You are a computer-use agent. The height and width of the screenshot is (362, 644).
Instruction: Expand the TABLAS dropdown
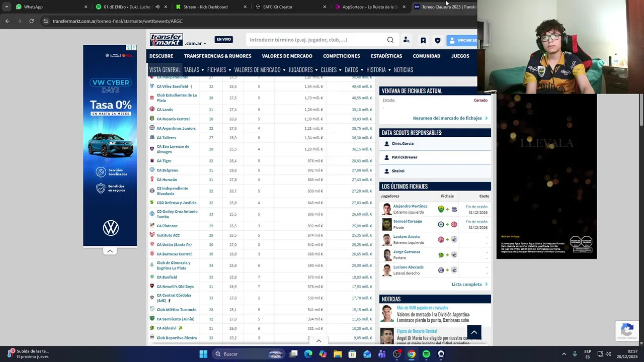tap(194, 70)
